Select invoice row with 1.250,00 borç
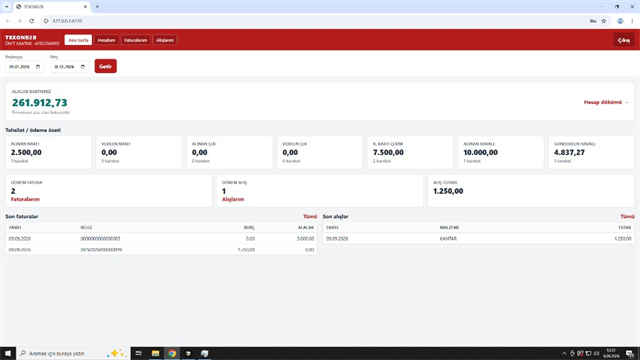This screenshot has height=360, width=640. coord(161,249)
